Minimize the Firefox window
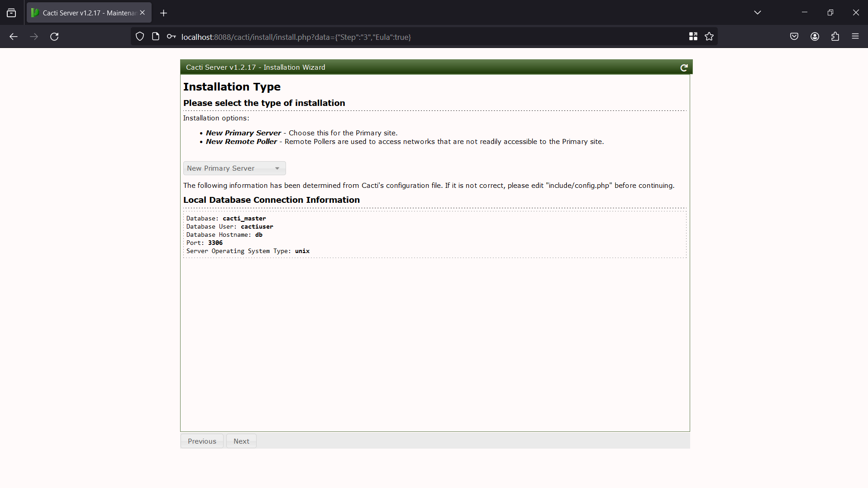 pos(805,13)
